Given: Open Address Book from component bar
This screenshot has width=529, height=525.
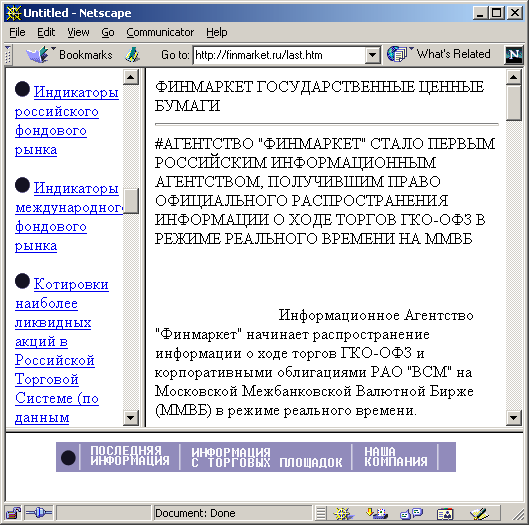Looking at the screenshot, I should tap(445, 514).
